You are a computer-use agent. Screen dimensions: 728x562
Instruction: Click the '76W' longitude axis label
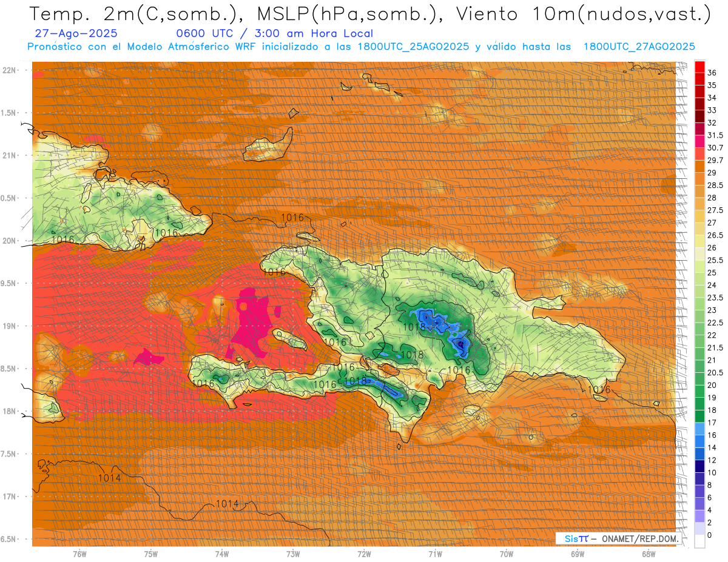(79, 554)
